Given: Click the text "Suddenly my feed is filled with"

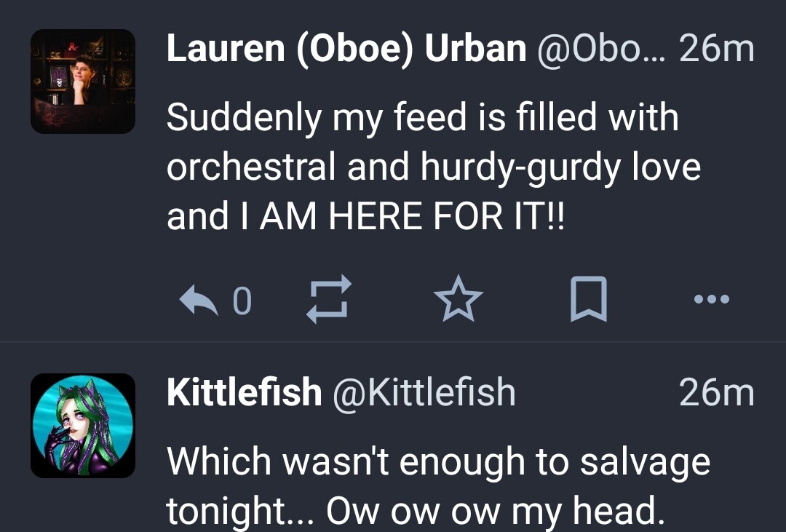Looking at the screenshot, I should pyautogui.click(x=422, y=118).
